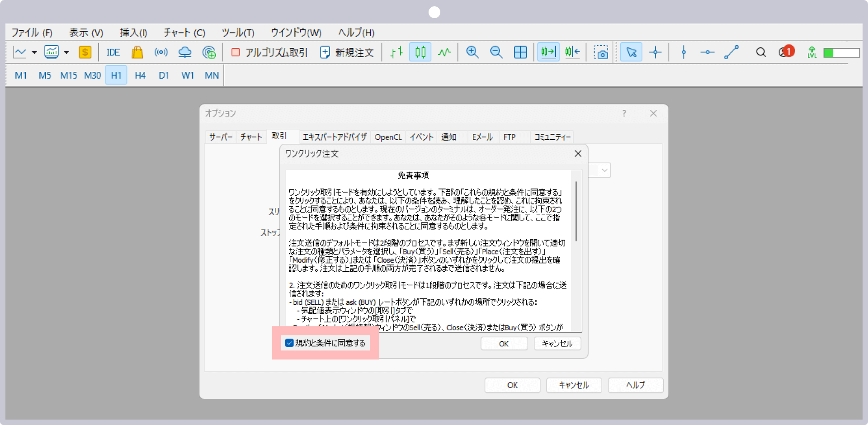
Task: Click the green connection status bar
Action: pyautogui.click(x=841, y=53)
